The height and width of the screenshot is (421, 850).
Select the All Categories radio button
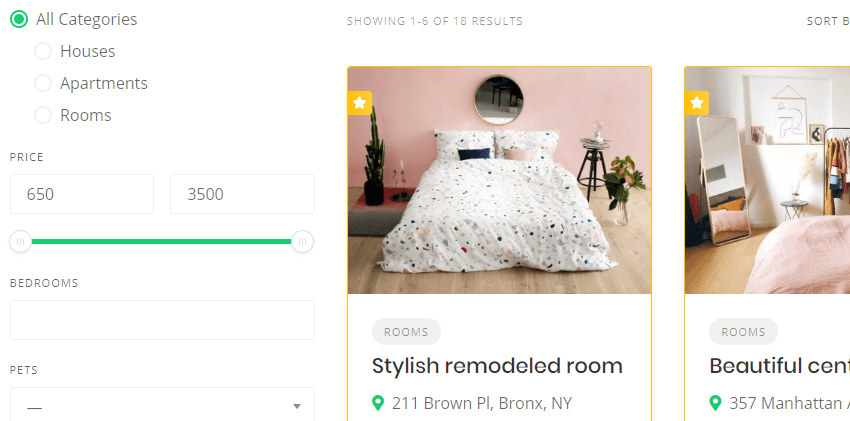coord(19,19)
